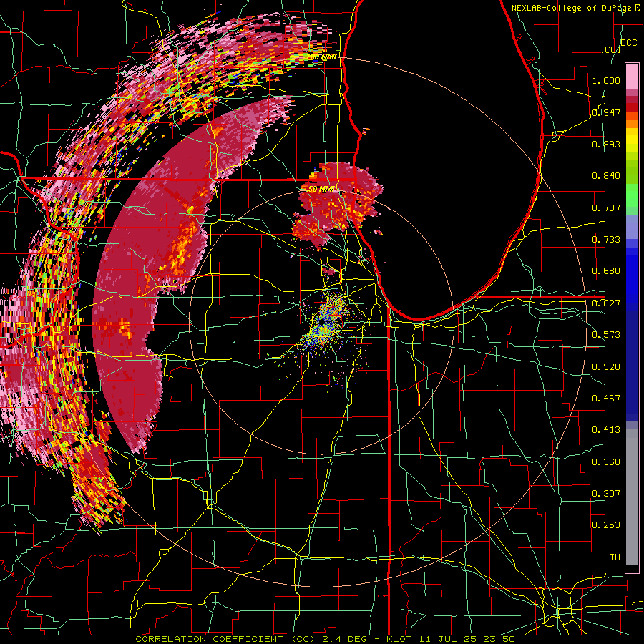Select the 0.360 legend value
The height and width of the screenshot is (644, 644).
tap(606, 462)
